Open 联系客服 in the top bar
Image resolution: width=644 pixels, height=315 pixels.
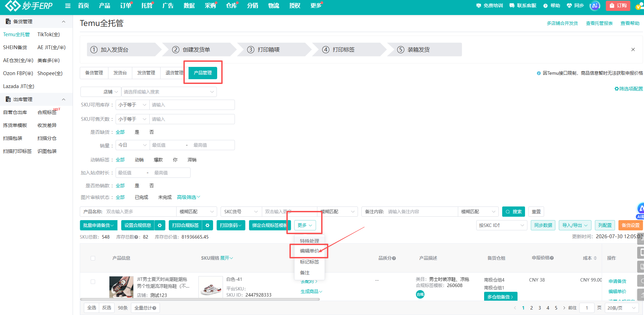523,5
